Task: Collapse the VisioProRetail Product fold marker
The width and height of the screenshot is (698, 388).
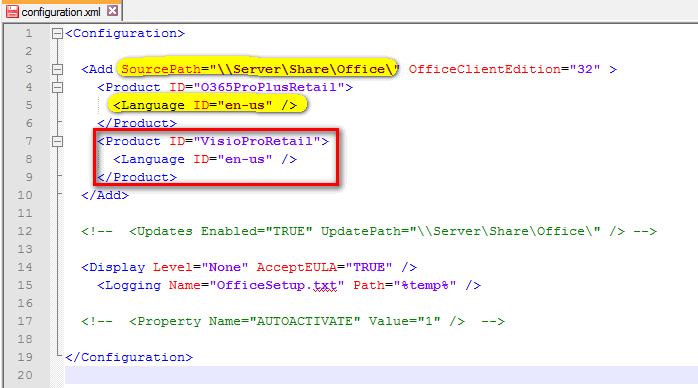Action: (x=57, y=141)
